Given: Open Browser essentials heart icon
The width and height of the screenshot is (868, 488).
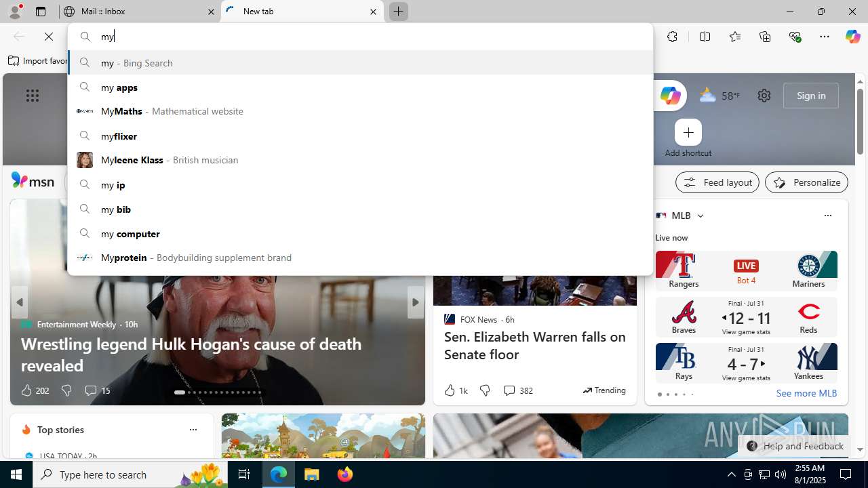Looking at the screenshot, I should click(x=795, y=37).
